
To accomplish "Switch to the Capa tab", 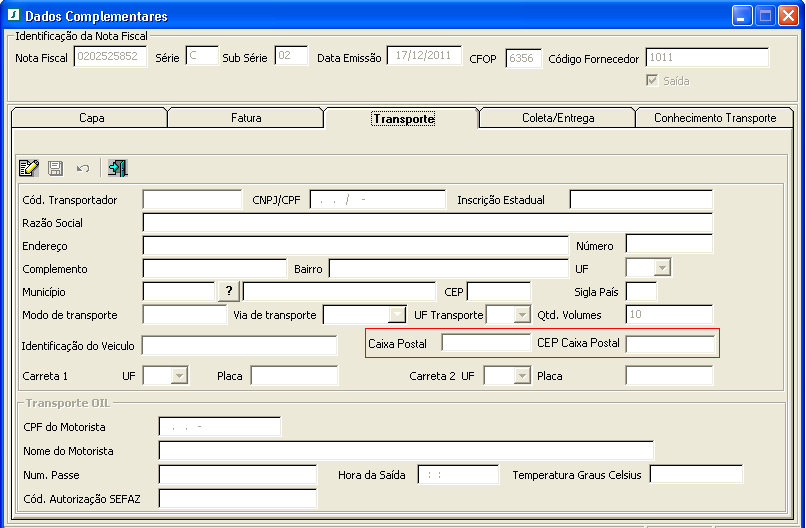I will [x=91, y=118].
